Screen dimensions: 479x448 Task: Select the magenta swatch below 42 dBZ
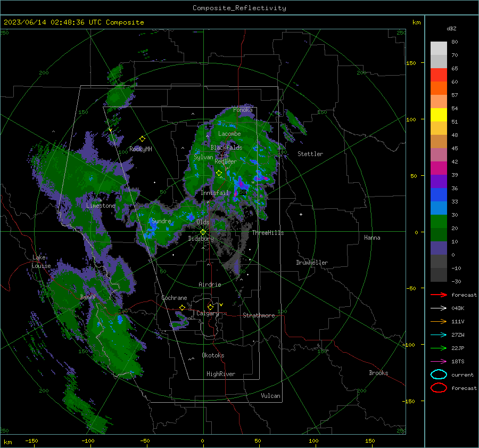click(439, 168)
